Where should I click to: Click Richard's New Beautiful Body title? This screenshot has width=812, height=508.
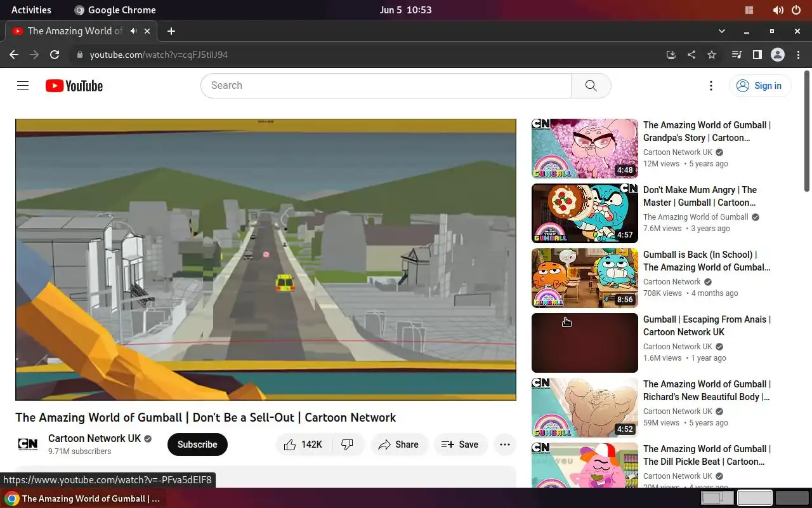click(x=707, y=391)
